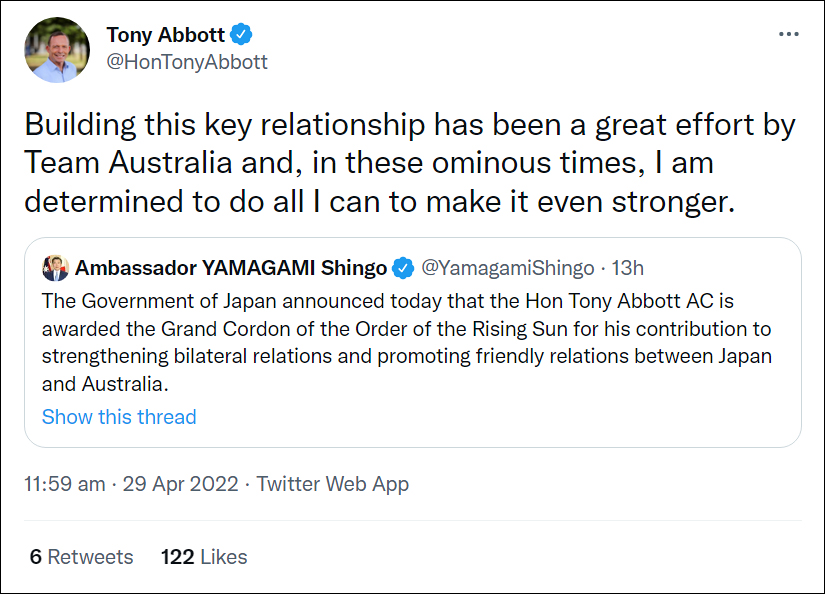
Task: Click the ambassador's verified badge icon
Action: point(403,268)
